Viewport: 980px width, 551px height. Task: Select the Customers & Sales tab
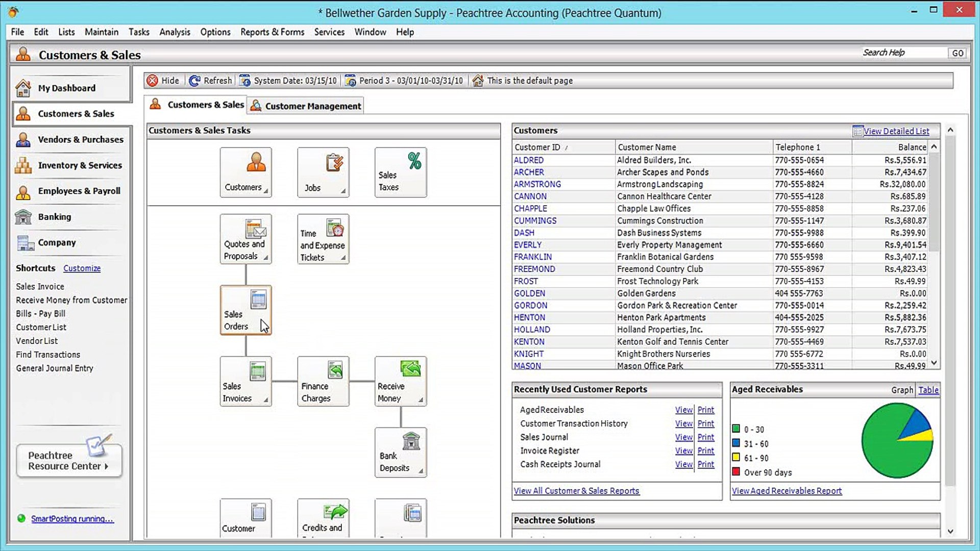click(196, 105)
